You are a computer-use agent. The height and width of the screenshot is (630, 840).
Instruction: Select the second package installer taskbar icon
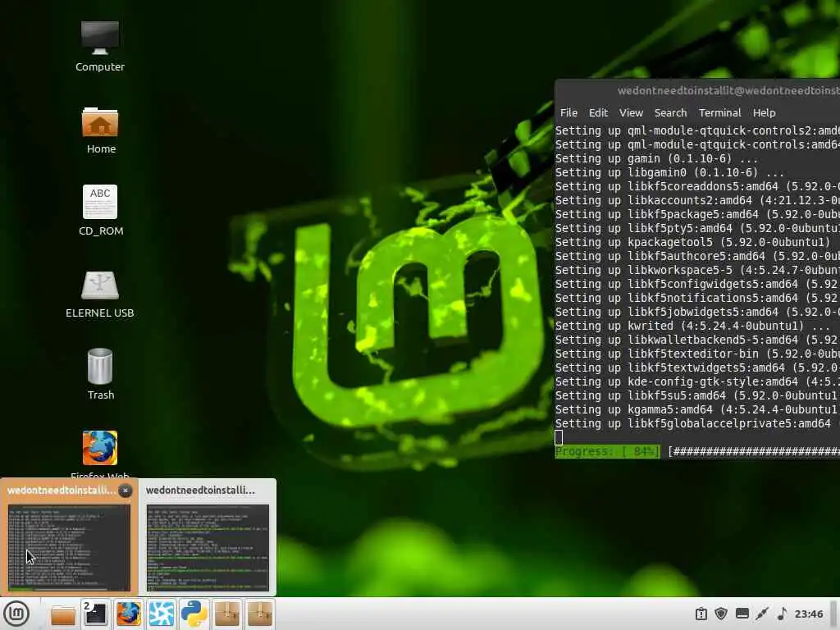click(x=260, y=614)
